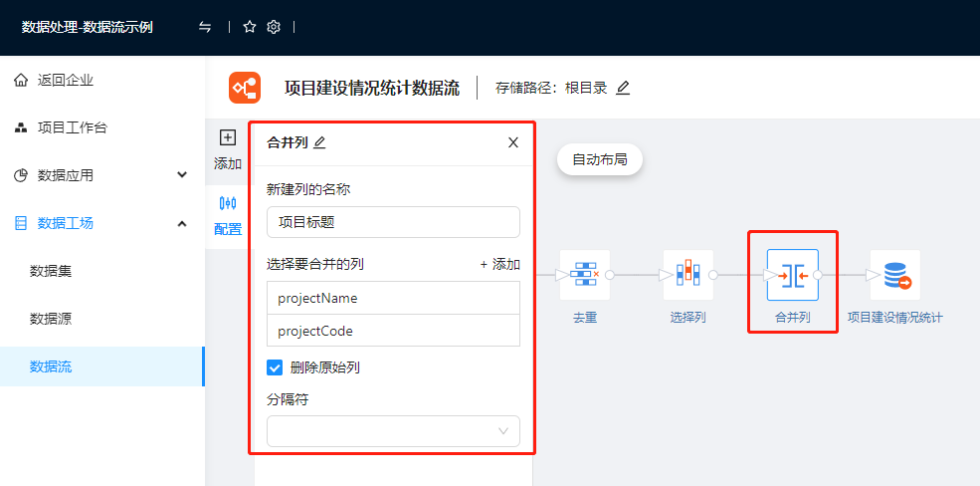
Task: Go to 数据集 in sidebar
Action: tap(51, 271)
